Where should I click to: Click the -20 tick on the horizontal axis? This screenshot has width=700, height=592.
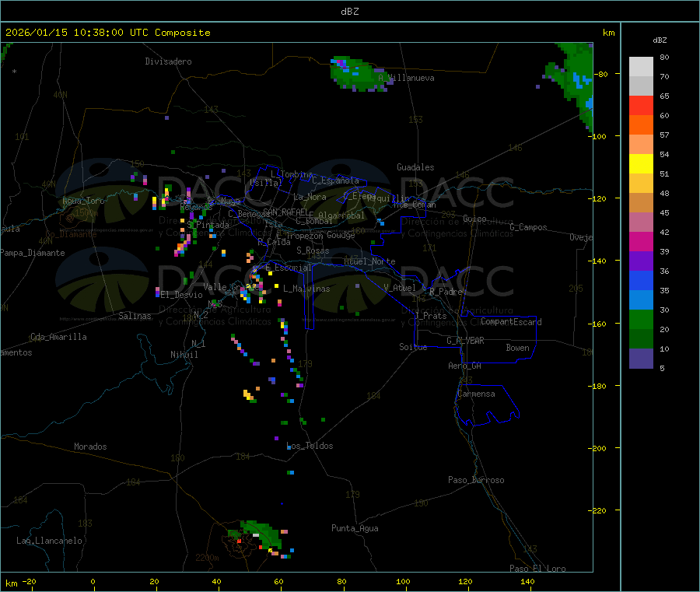29,581
